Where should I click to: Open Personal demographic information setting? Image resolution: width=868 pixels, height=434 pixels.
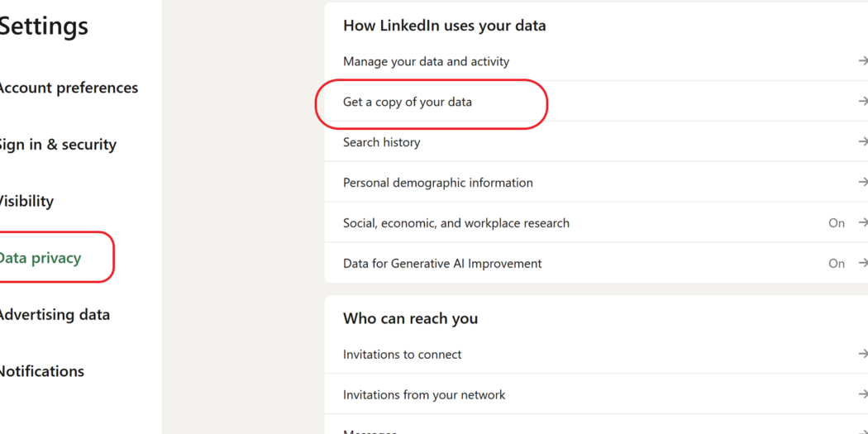click(437, 183)
